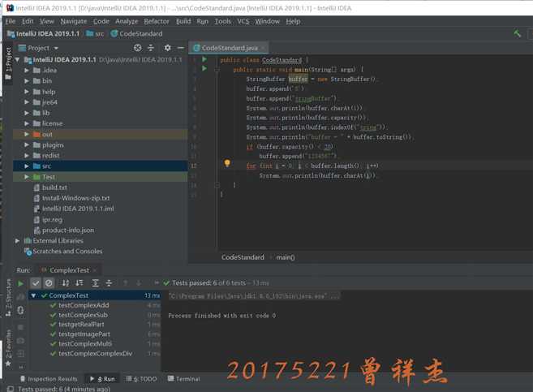Select testComplexAdd test result
The width and height of the screenshot is (533, 392).
[x=84, y=305]
